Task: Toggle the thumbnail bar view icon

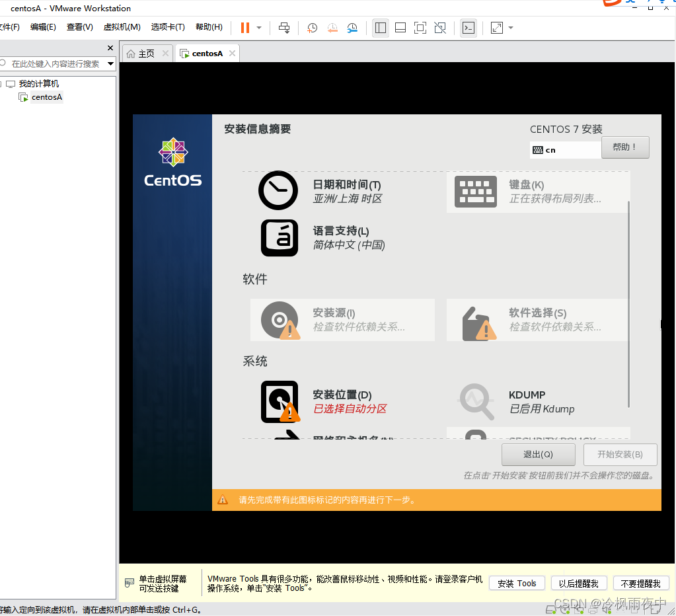Action: (400, 28)
